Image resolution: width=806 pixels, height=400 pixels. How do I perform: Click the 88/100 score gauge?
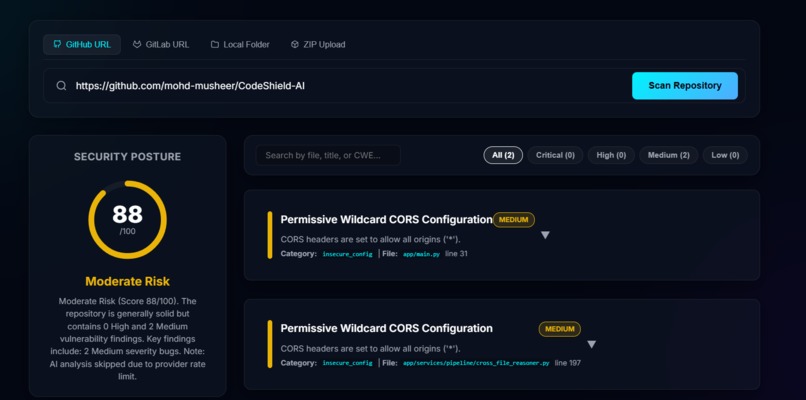tap(127, 220)
